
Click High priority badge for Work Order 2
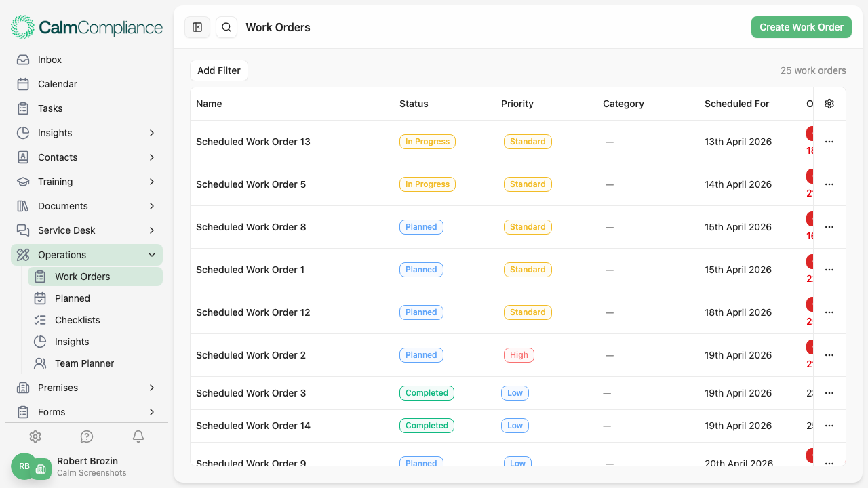519,355
